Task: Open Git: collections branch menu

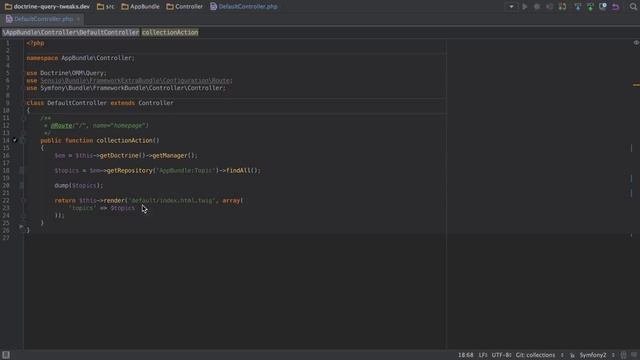Action: click(539, 355)
